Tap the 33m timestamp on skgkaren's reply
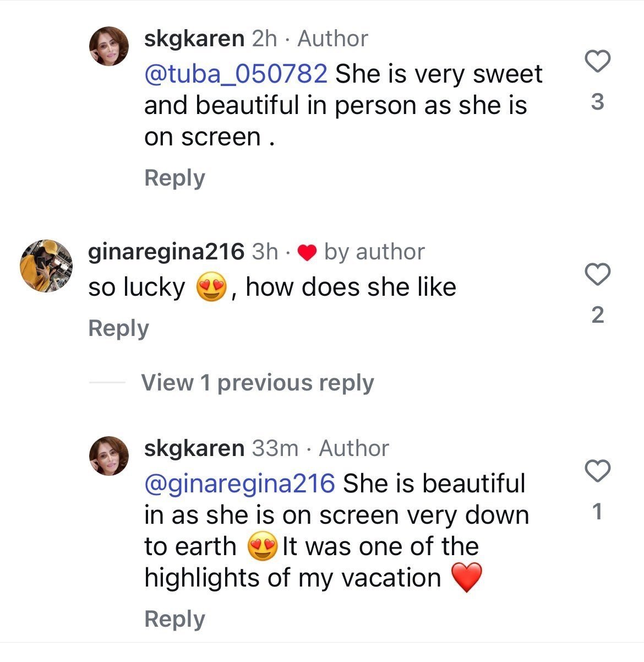Image resolution: width=644 pixels, height=662 pixels. point(275,448)
